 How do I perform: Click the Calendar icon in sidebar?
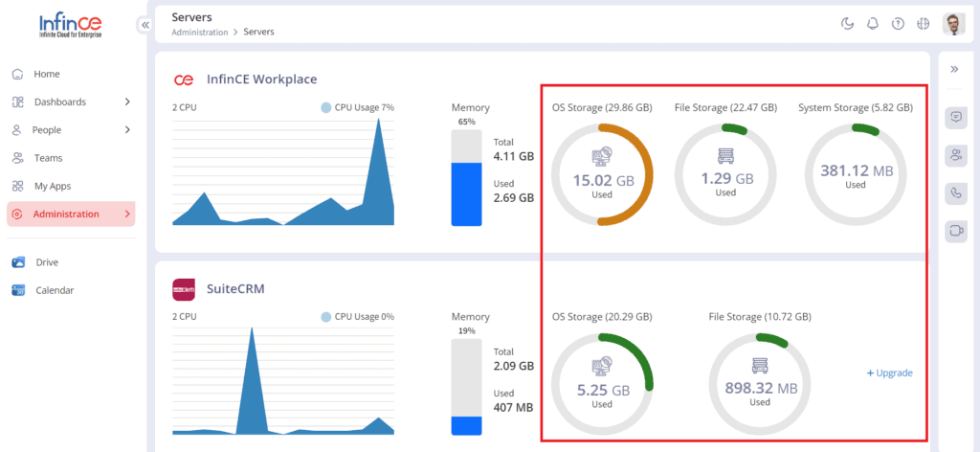tap(18, 291)
